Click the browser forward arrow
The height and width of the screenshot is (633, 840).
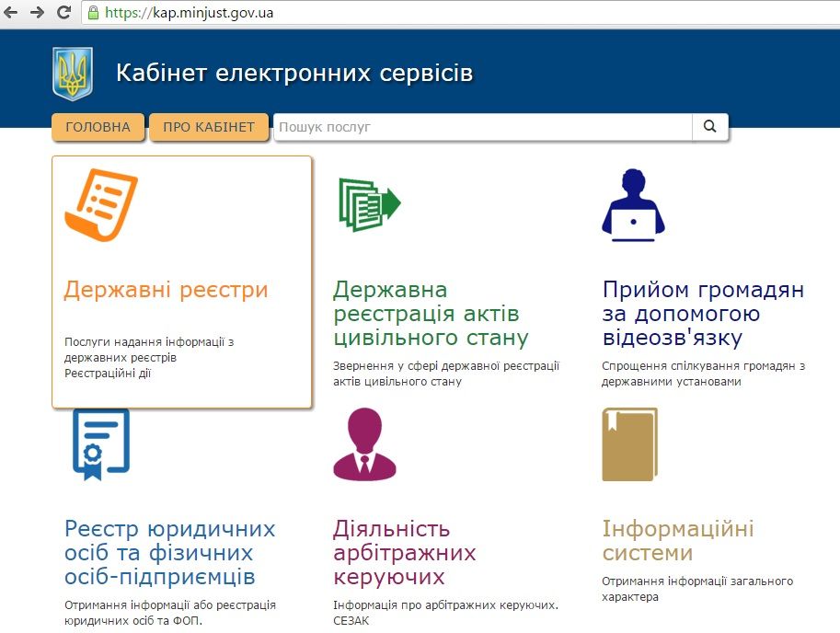point(37,12)
